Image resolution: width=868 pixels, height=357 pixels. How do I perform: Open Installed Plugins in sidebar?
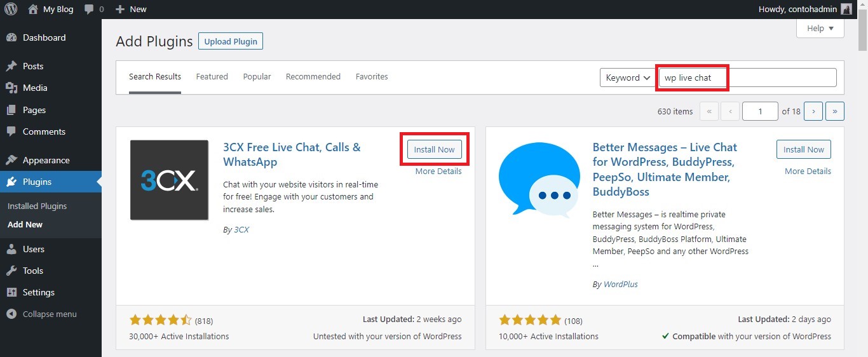pyautogui.click(x=37, y=206)
